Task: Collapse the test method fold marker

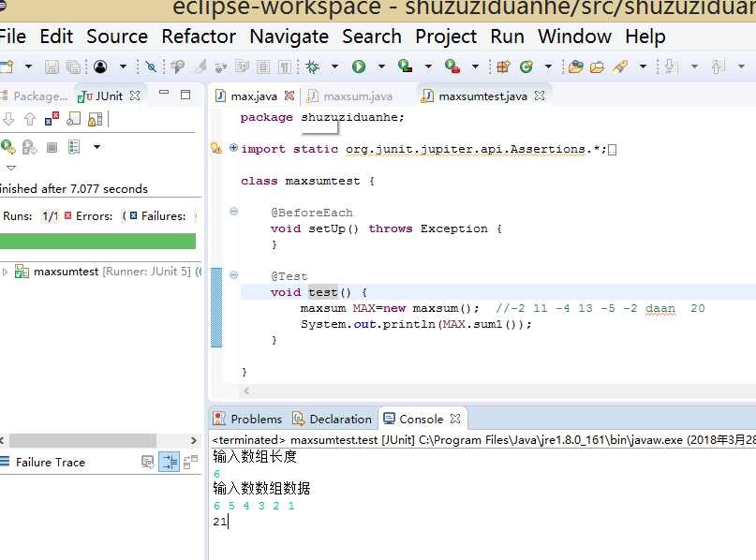Action: (x=233, y=275)
